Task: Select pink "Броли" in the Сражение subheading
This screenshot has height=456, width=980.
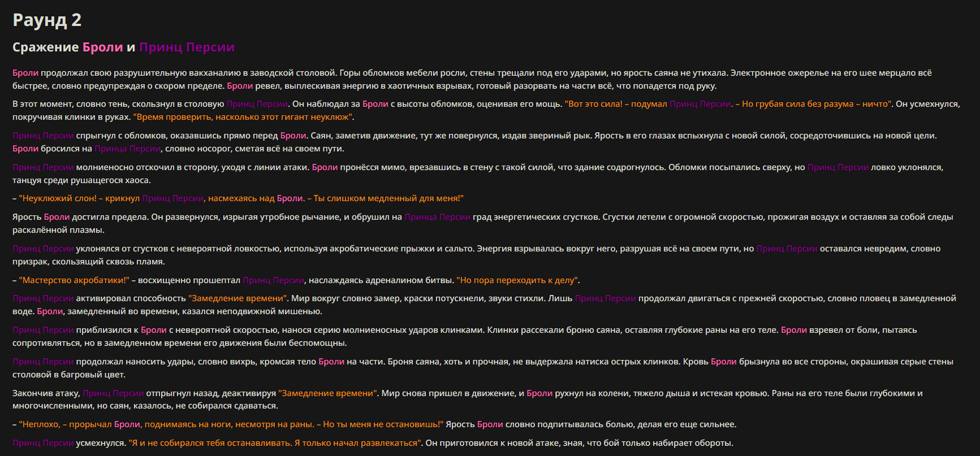Action: point(103,47)
